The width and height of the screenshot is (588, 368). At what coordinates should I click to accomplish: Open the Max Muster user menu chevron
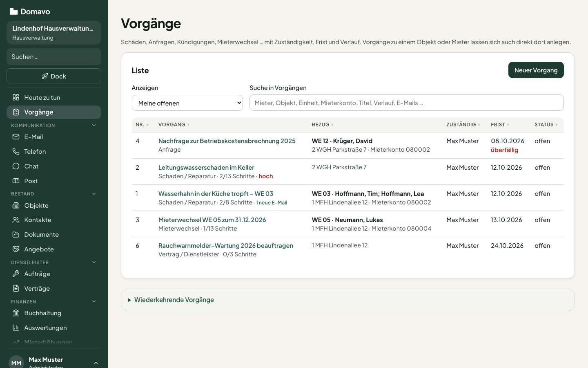pyautogui.click(x=96, y=363)
